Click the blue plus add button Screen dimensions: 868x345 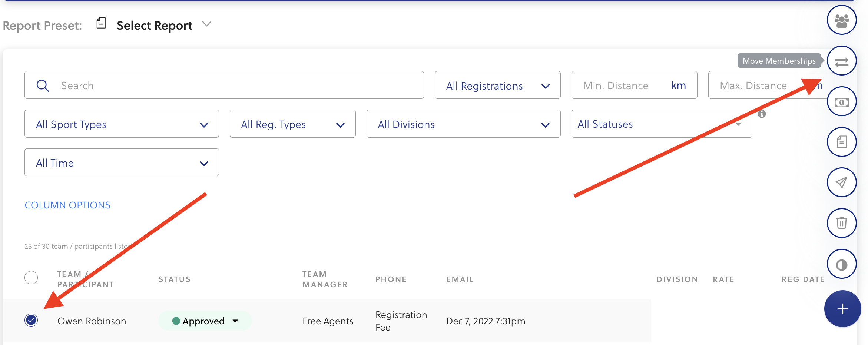coord(842,309)
